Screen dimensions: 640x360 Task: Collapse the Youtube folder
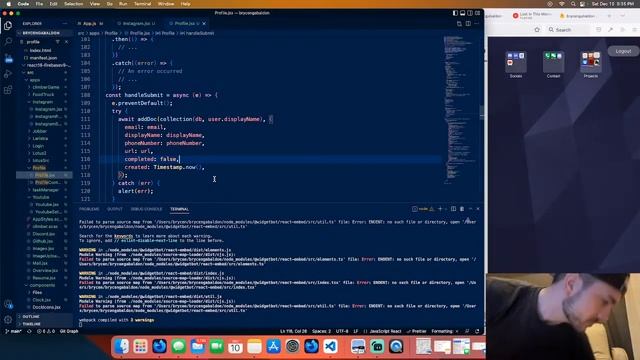tap(41, 197)
